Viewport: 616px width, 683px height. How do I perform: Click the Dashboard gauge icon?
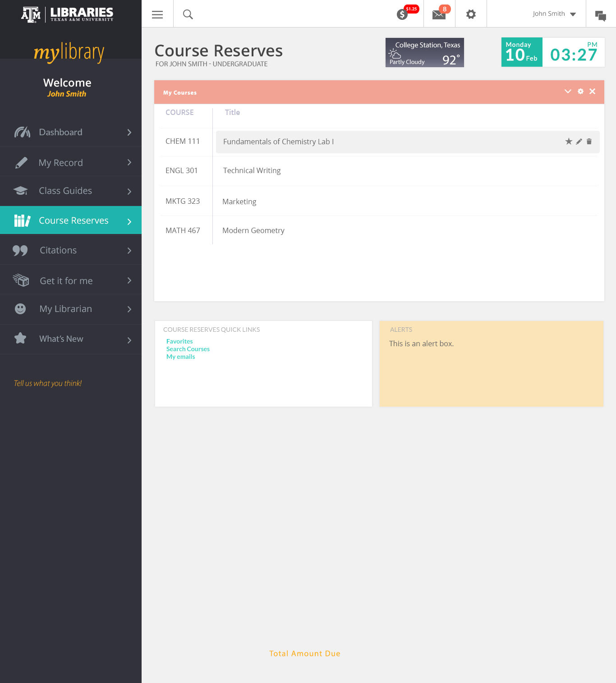click(22, 132)
